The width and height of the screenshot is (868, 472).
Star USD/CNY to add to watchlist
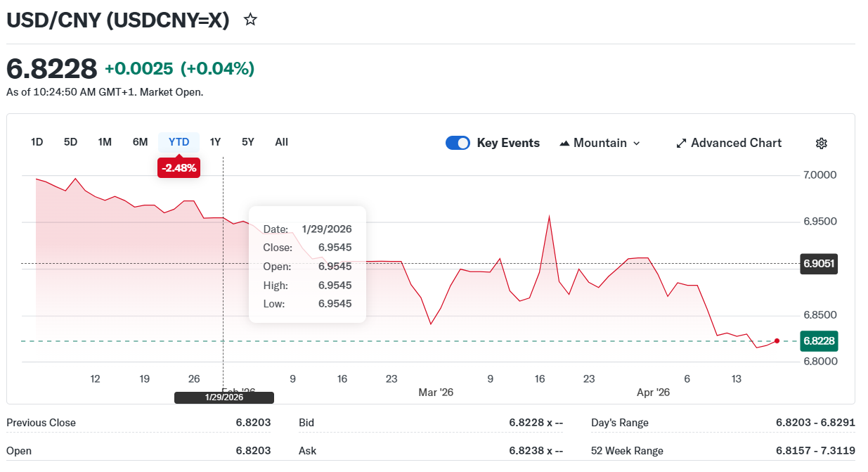point(250,20)
